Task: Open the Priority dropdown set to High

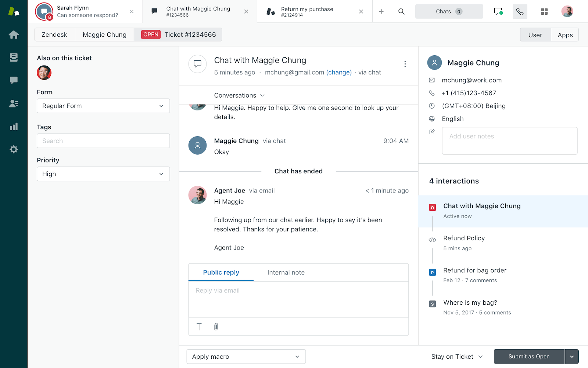Action: (x=103, y=174)
